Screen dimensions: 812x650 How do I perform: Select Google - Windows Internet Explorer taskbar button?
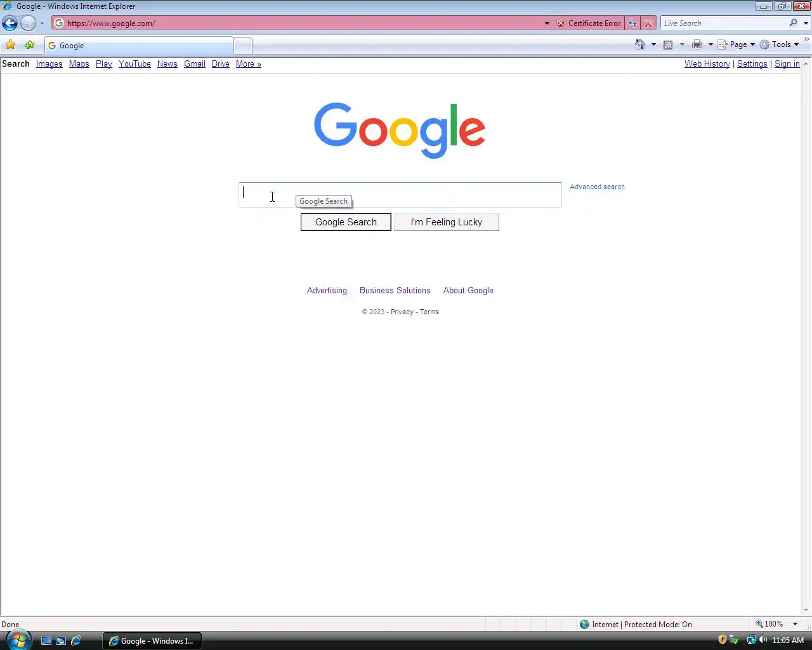coord(152,641)
